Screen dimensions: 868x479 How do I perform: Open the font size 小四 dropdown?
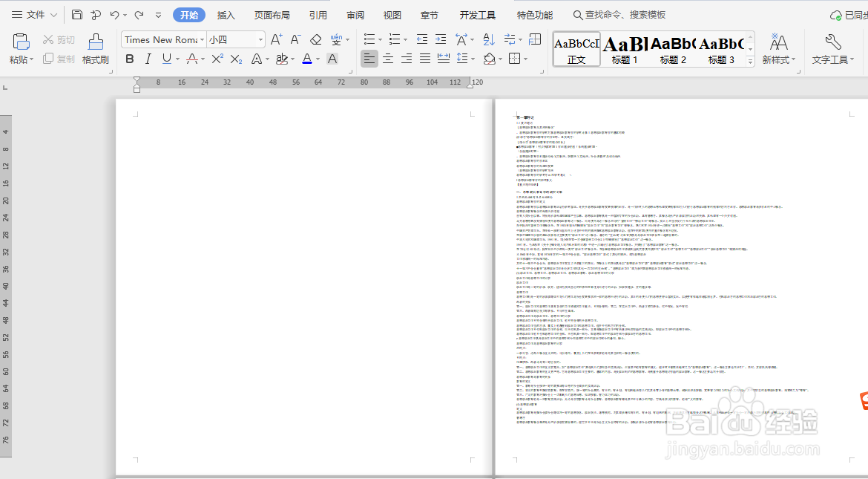point(260,40)
